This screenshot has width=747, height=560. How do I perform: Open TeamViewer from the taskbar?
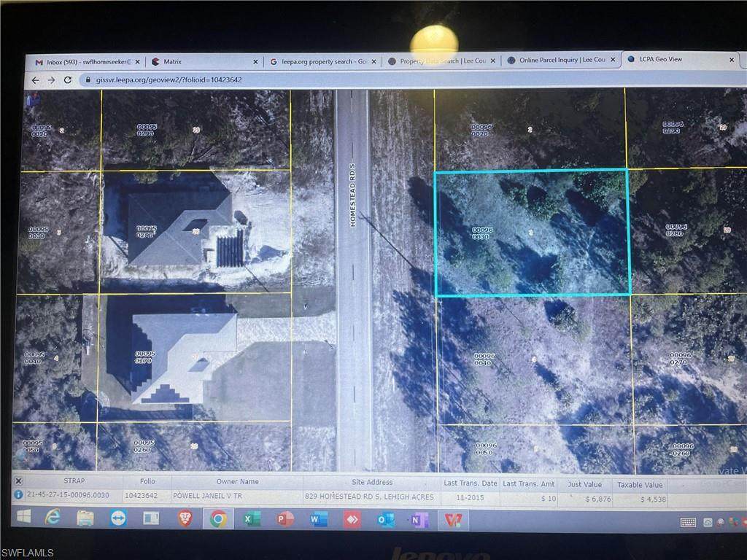click(x=117, y=518)
